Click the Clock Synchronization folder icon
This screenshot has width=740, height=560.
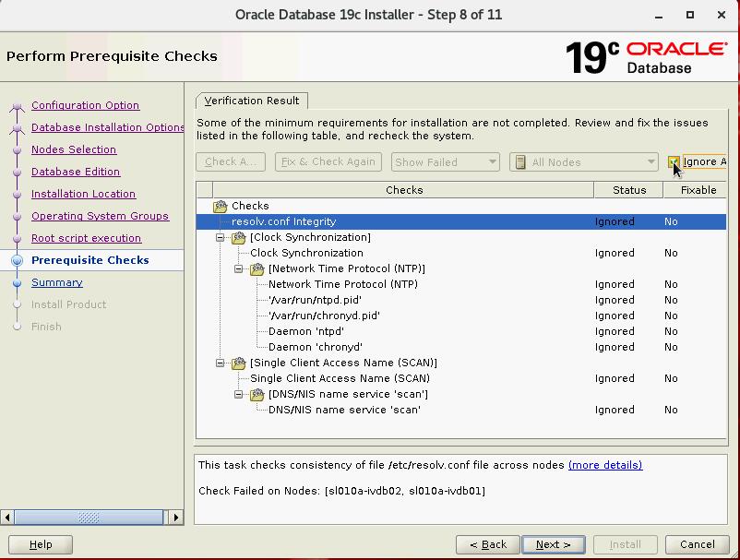point(238,238)
